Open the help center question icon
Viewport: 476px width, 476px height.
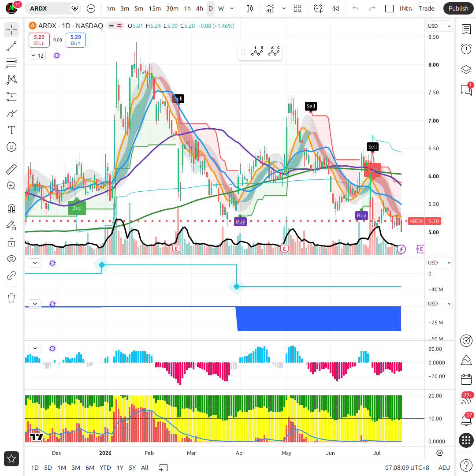click(466, 465)
